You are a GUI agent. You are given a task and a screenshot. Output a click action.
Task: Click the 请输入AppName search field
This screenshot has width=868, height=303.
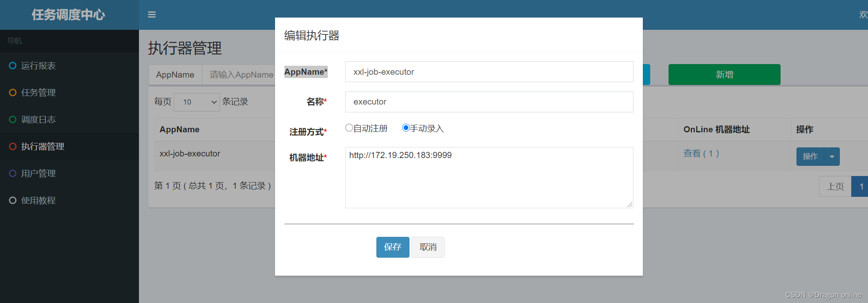click(x=239, y=75)
